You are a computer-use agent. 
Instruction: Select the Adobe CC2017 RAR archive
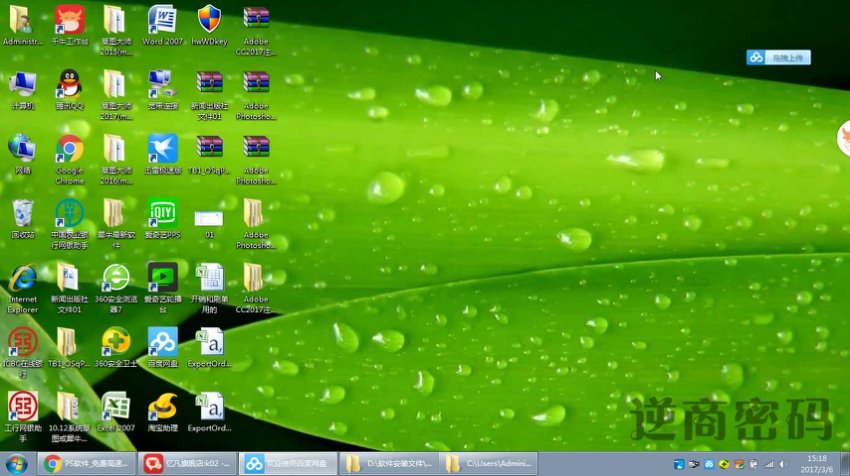click(x=256, y=30)
